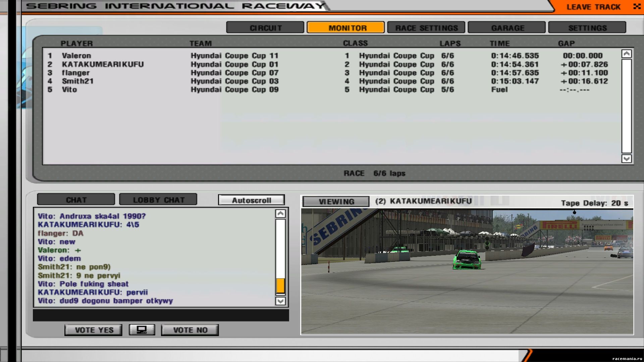Click the time 0:14:57.635
Image resolution: width=644 pixels, height=362 pixels.
[x=515, y=73]
